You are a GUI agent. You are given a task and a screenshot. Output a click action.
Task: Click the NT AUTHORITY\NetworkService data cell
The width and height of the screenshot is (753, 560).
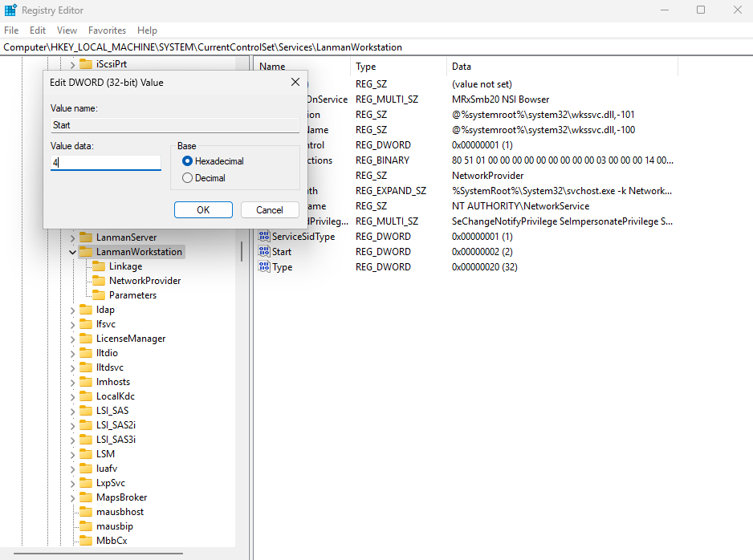(x=520, y=206)
